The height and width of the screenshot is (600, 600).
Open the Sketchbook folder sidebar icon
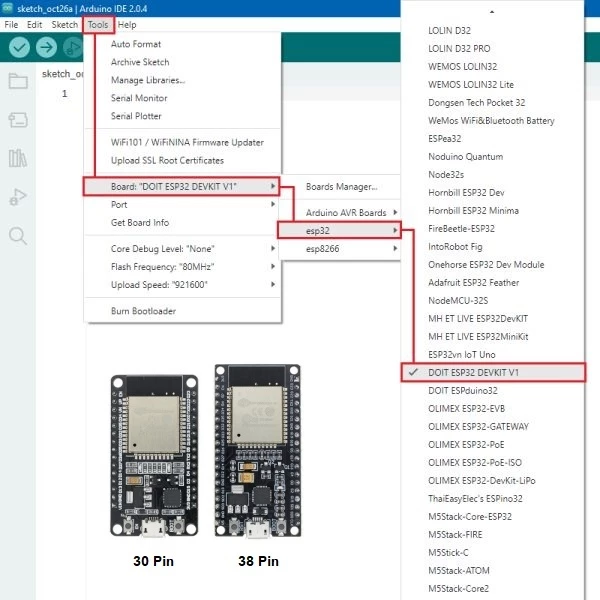click(18, 81)
